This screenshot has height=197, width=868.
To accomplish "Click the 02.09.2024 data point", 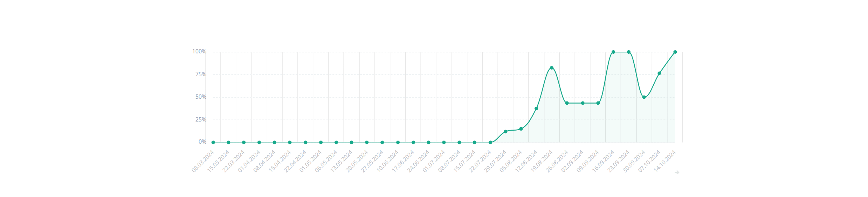I will 583,103.
